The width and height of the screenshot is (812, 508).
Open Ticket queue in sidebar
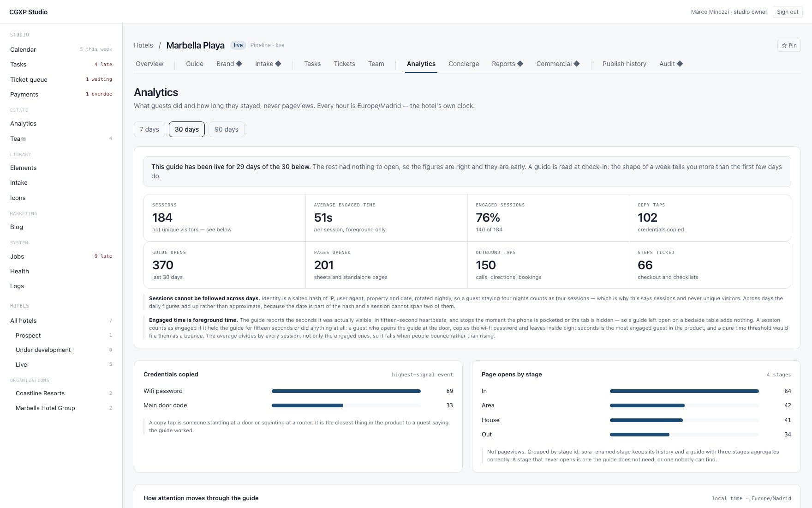pos(61,79)
